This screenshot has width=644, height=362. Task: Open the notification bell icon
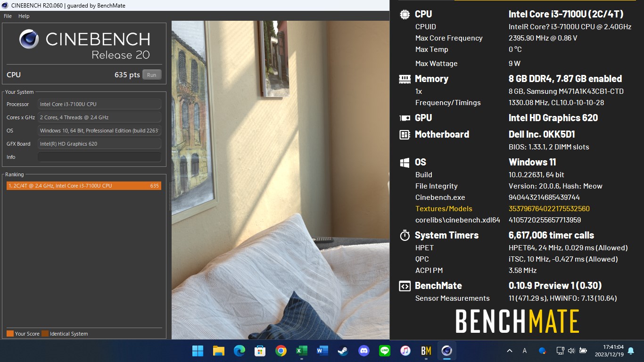[631, 351]
